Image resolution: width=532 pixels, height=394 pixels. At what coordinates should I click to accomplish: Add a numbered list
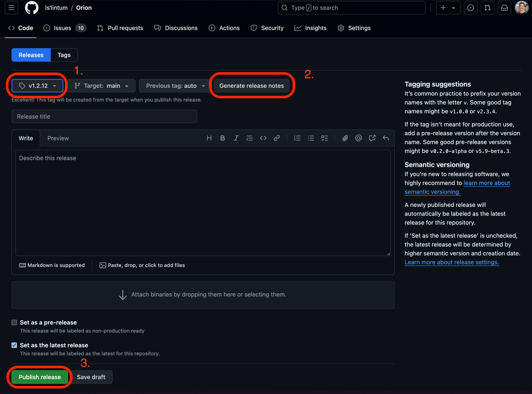[x=297, y=138]
